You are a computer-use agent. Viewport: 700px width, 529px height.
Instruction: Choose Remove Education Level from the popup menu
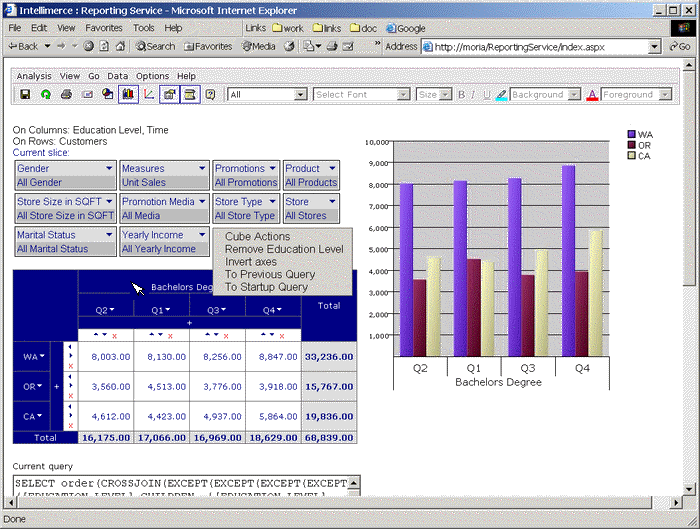point(284,249)
